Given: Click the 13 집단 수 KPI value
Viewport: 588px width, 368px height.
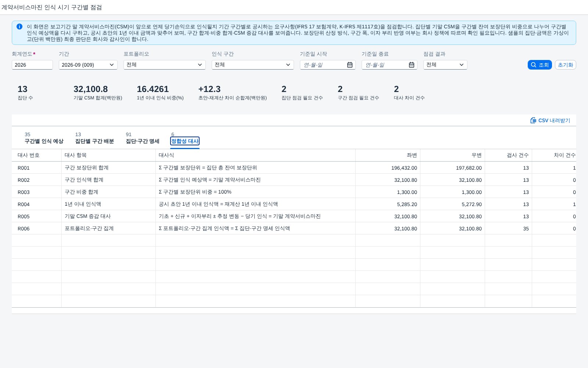Looking at the screenshot, I should point(22,89).
